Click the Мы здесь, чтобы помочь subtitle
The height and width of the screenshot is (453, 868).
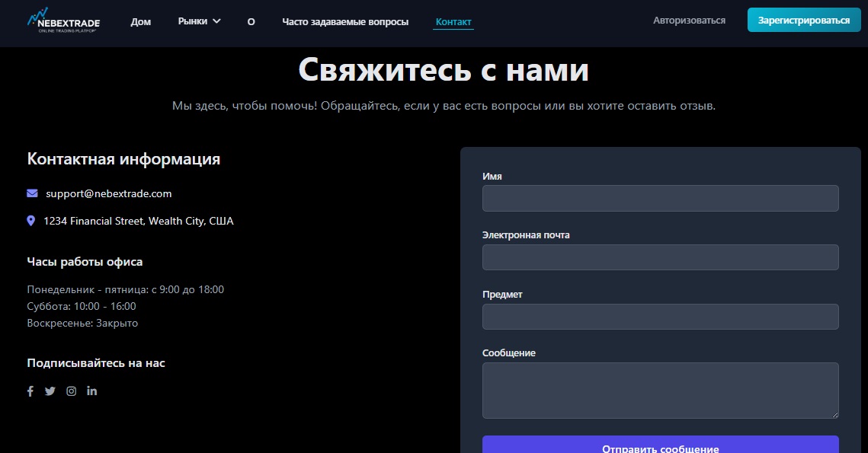[x=444, y=106]
